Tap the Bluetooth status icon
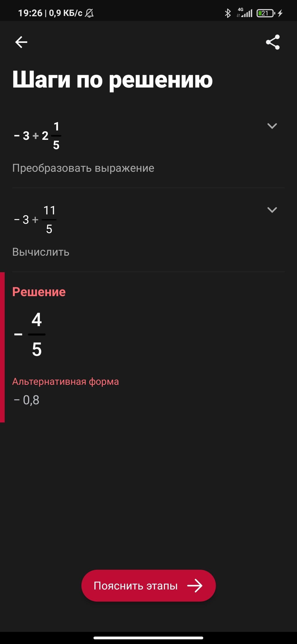This screenshot has height=644, width=297. click(x=228, y=13)
